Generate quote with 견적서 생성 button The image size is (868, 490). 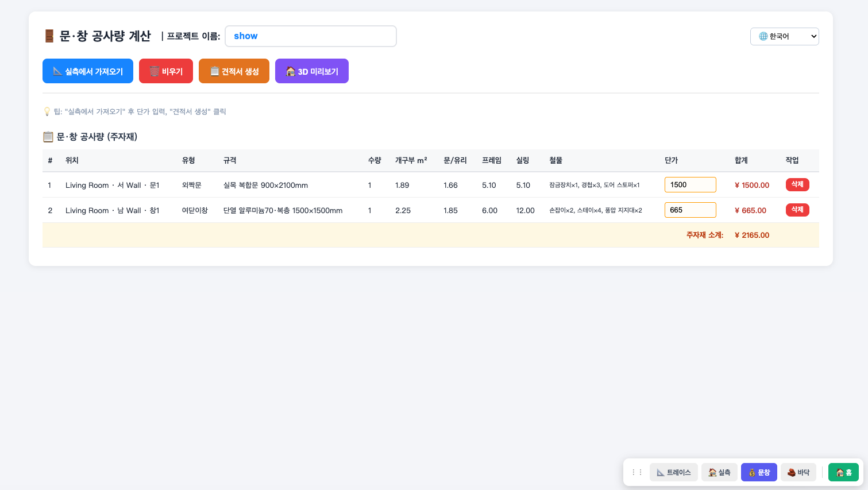tap(234, 71)
